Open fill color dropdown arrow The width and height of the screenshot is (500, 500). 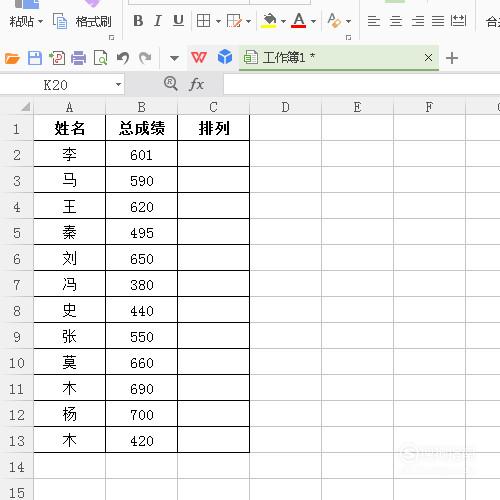coord(283,22)
